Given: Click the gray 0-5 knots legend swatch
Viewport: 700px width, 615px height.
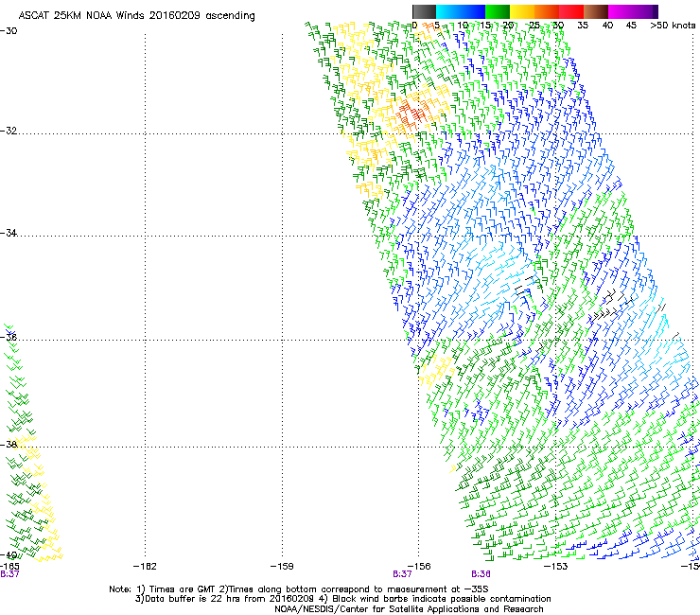Looking at the screenshot, I should (424, 11).
